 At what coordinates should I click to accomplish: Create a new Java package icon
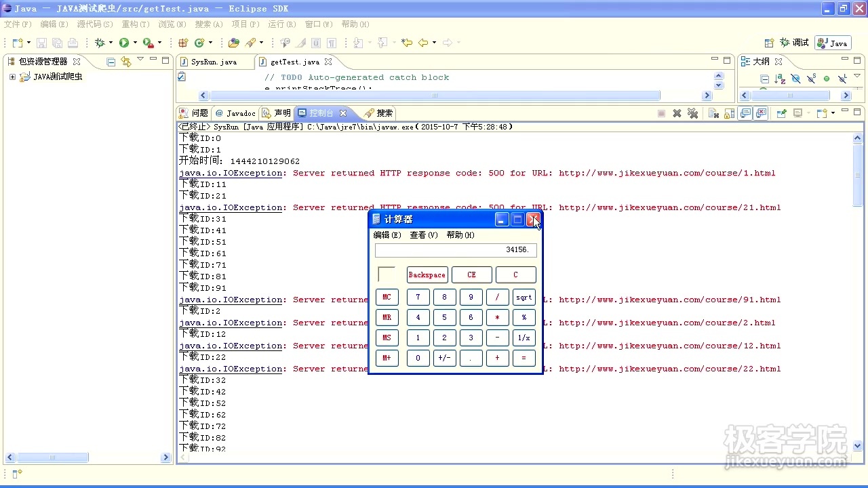pos(183,43)
